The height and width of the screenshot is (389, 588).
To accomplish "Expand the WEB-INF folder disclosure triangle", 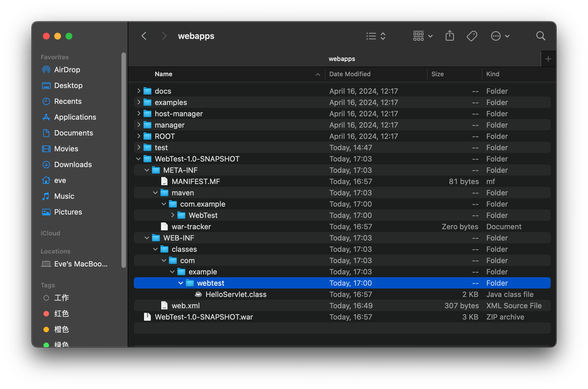I will click(x=146, y=238).
